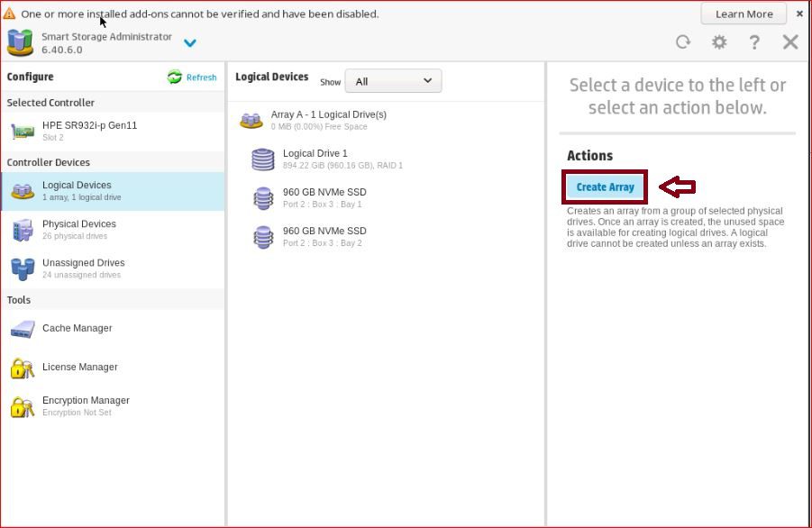Select the 960 GB NVMe SSD in Bay 1

(x=324, y=193)
